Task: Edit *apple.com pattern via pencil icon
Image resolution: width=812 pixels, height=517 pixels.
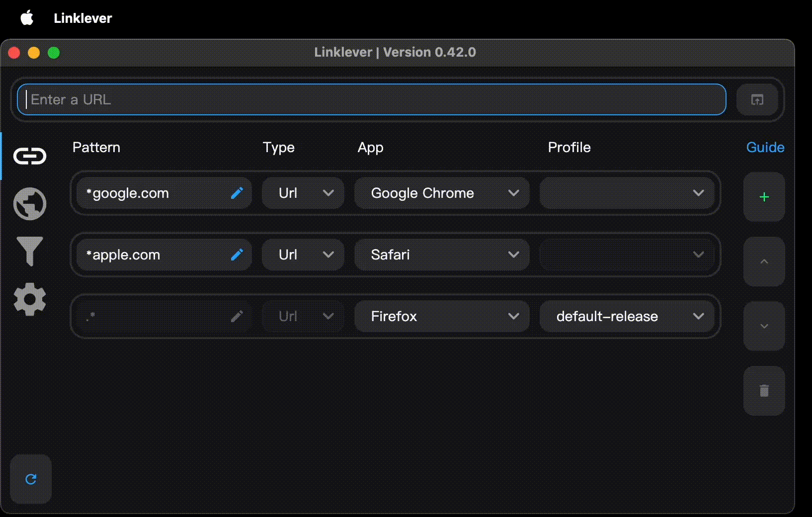Action: [237, 255]
